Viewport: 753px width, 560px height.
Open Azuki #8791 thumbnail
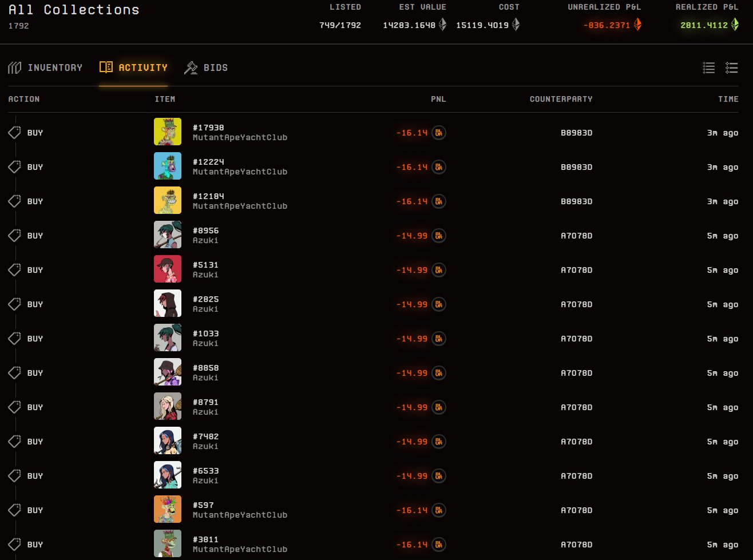click(168, 406)
